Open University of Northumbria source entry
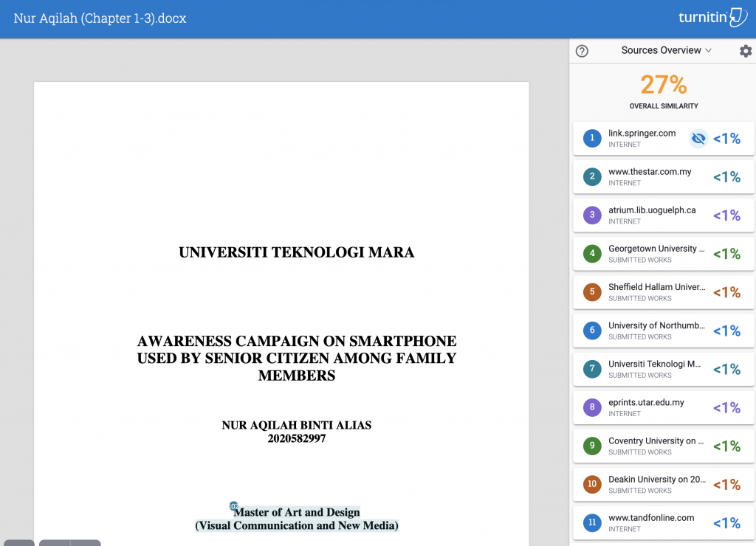The width and height of the screenshot is (756, 546). 664,331
